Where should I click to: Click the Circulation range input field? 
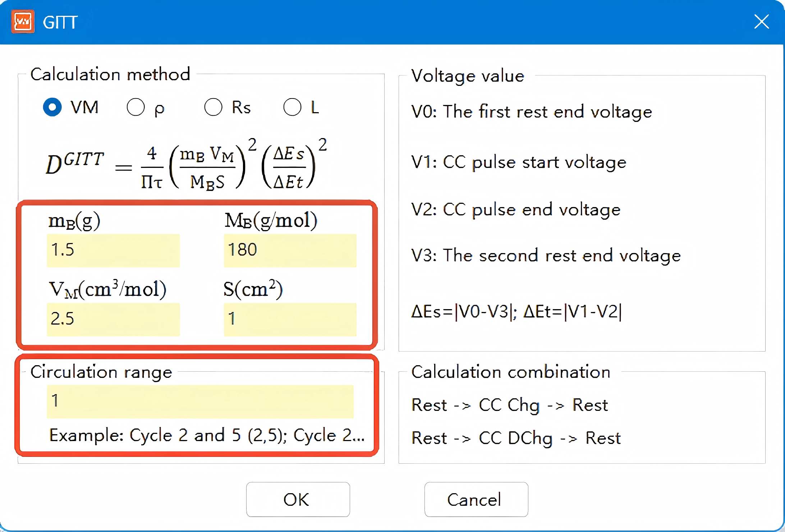pyautogui.click(x=200, y=402)
